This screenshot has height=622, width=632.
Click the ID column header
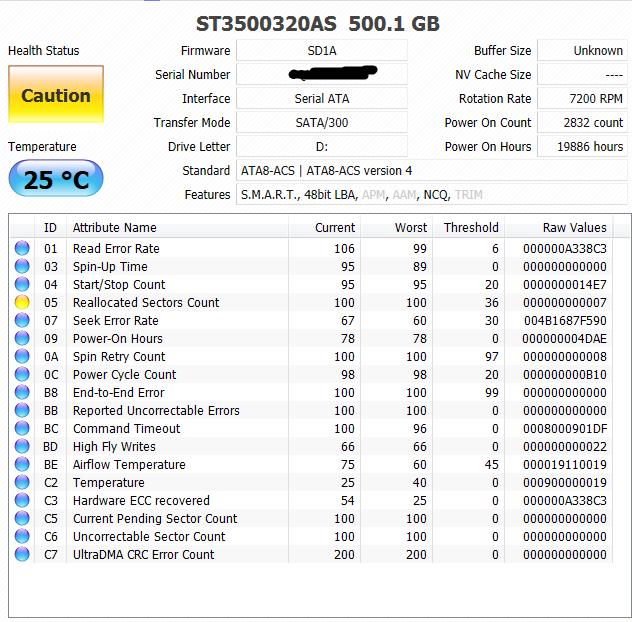click(50, 227)
